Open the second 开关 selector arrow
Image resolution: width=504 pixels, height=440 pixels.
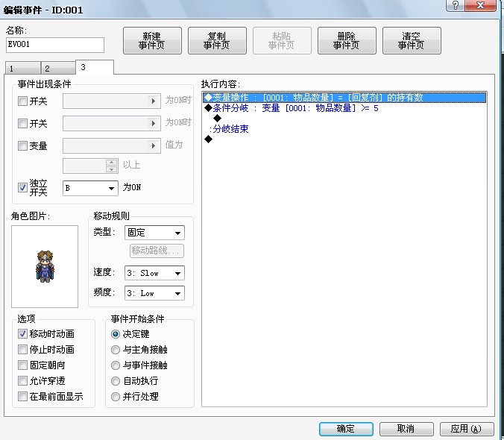tap(154, 123)
